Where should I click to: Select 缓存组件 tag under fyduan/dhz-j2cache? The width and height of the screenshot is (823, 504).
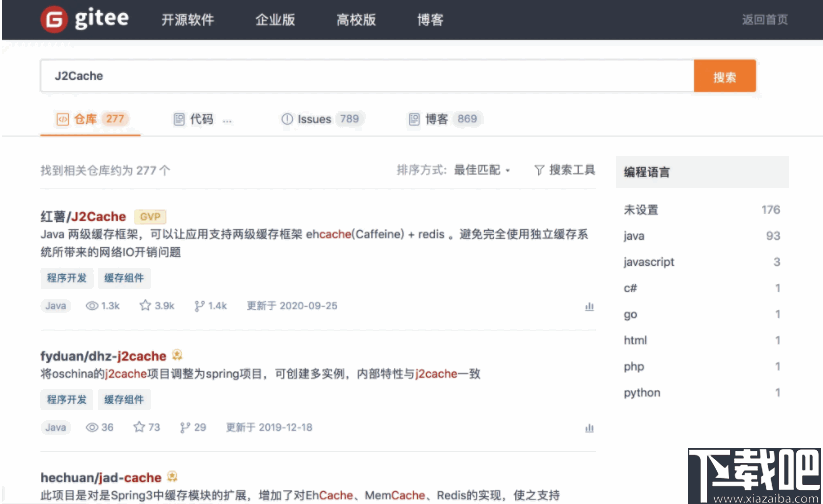(x=124, y=400)
